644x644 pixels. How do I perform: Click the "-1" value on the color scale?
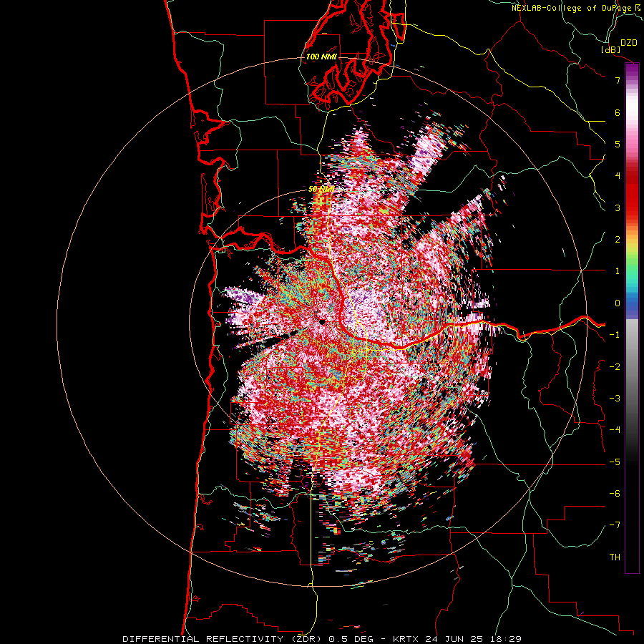[615, 335]
